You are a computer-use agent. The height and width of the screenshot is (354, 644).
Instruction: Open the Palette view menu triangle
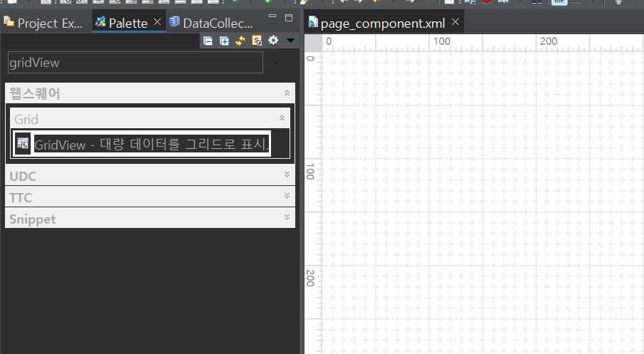[x=290, y=40]
